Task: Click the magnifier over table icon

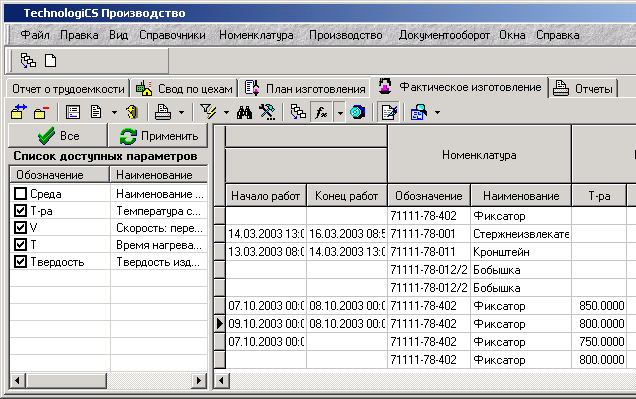Action: (x=419, y=112)
